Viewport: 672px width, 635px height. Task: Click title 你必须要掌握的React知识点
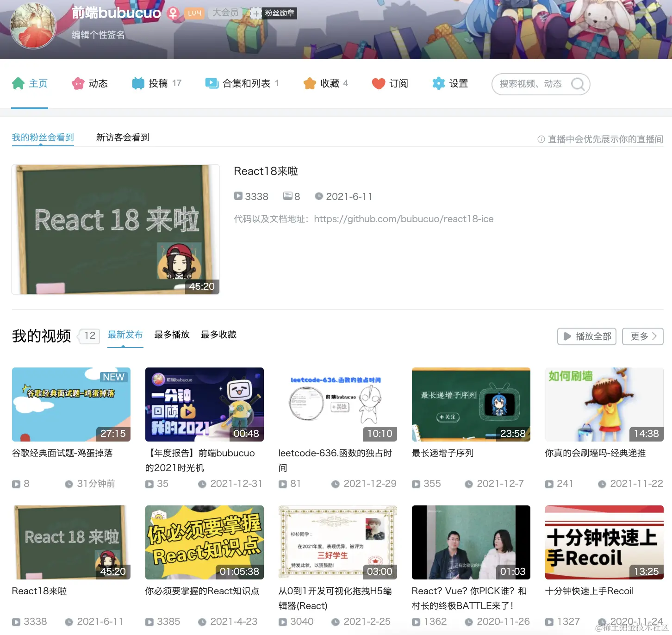(202, 591)
